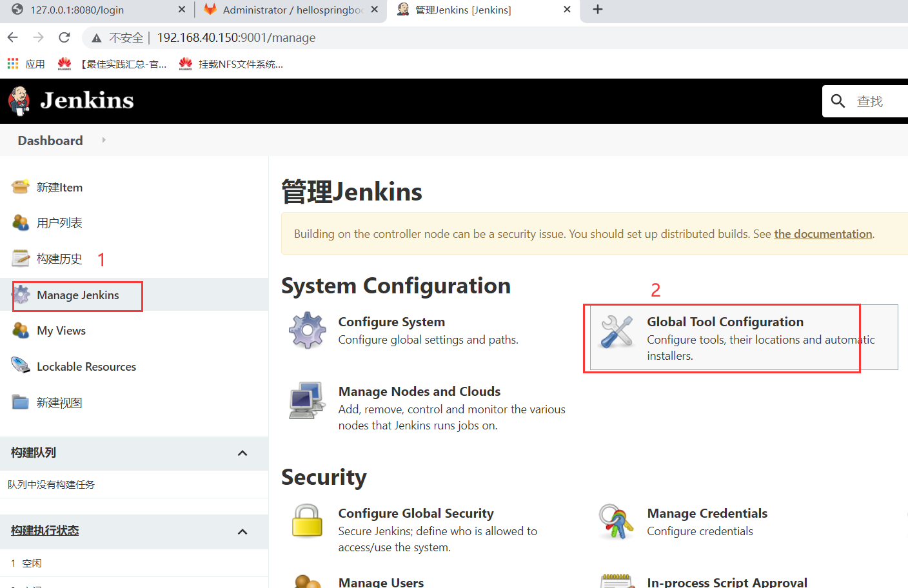Image resolution: width=908 pixels, height=588 pixels.
Task: Open the 应用 apps grid bookmark
Action: (x=26, y=64)
